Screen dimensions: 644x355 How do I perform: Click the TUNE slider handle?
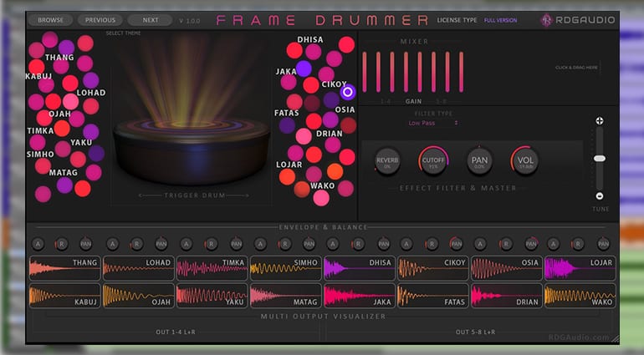pos(599,159)
